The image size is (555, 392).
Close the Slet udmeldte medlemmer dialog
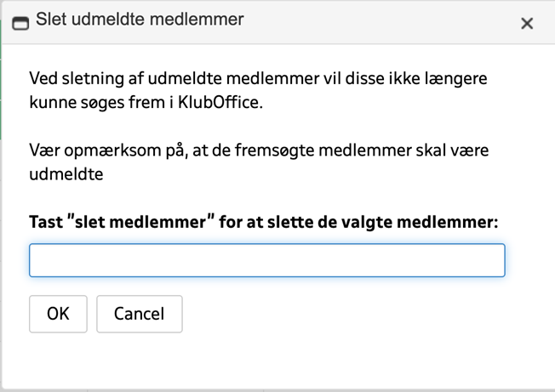[x=527, y=24]
